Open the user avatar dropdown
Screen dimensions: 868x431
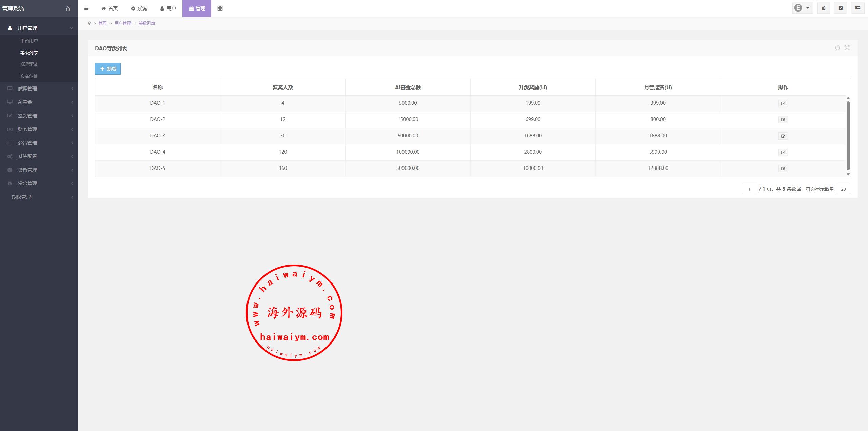802,8
